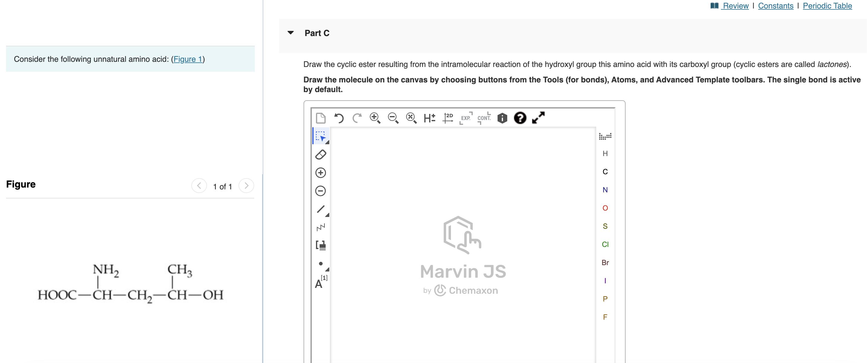This screenshot has width=868, height=363.
Task: Open rectangle selection tool options
Action: [327, 142]
